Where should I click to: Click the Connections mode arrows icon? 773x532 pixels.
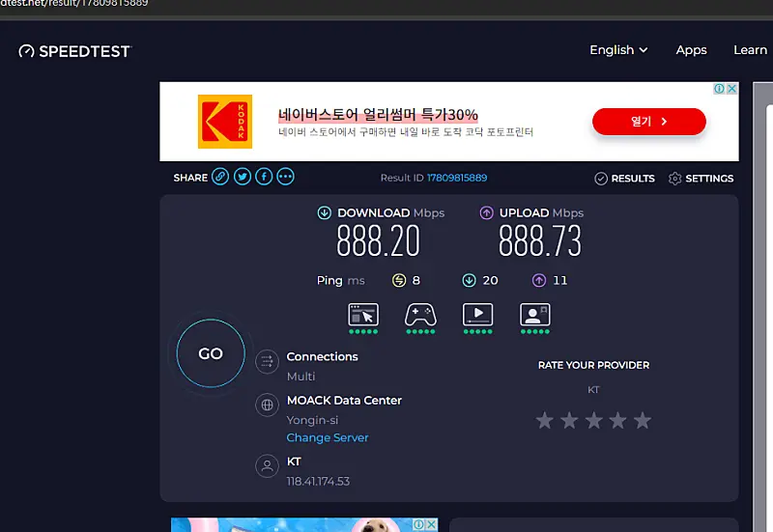(x=267, y=362)
